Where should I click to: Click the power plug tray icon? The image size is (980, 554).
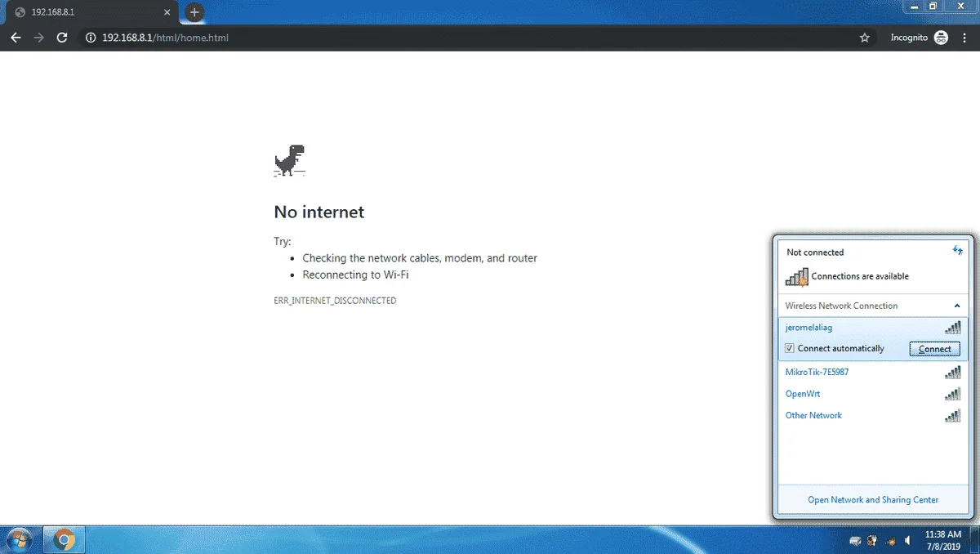[873, 541]
